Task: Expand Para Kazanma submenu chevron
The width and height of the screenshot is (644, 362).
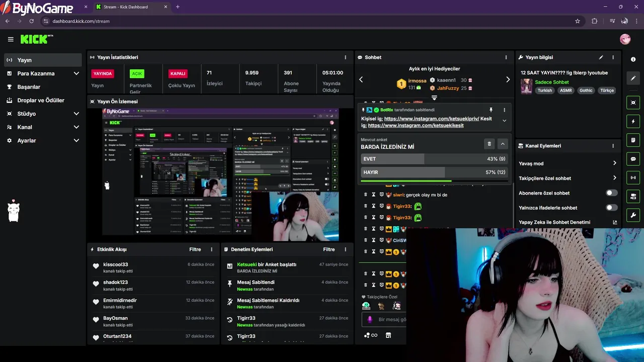Action: pyautogui.click(x=76, y=73)
